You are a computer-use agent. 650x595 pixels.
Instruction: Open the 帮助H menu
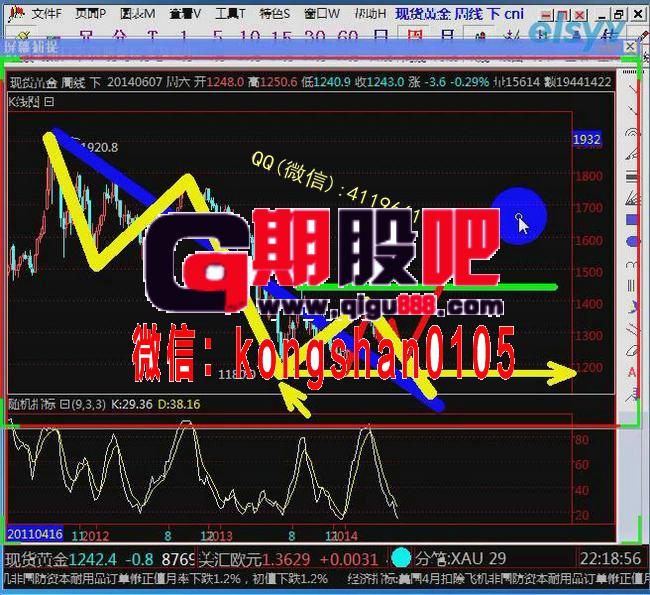click(x=370, y=14)
